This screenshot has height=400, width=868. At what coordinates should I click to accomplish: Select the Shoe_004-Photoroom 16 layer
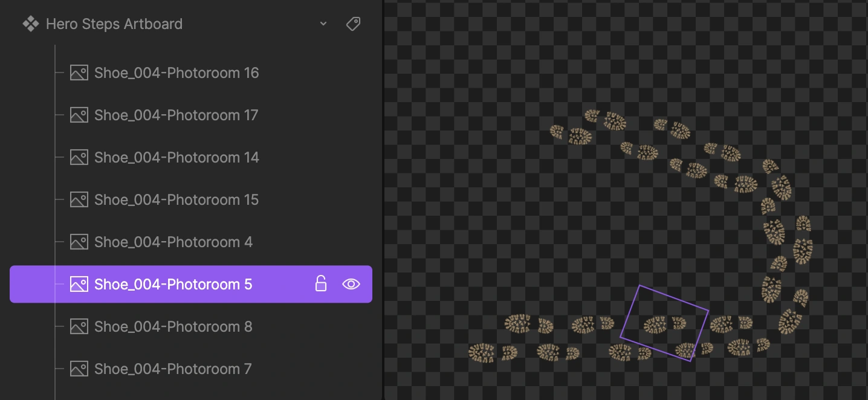click(177, 73)
